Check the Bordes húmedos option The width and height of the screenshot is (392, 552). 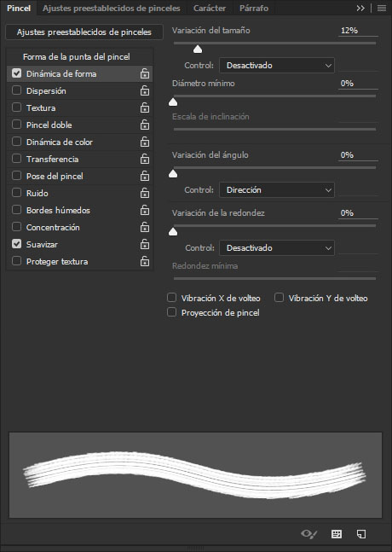[x=16, y=210]
